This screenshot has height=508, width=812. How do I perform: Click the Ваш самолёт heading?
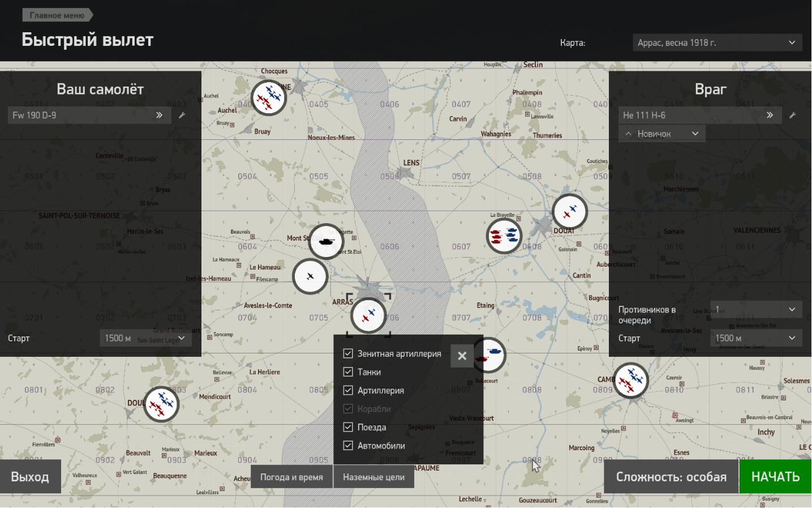click(100, 89)
